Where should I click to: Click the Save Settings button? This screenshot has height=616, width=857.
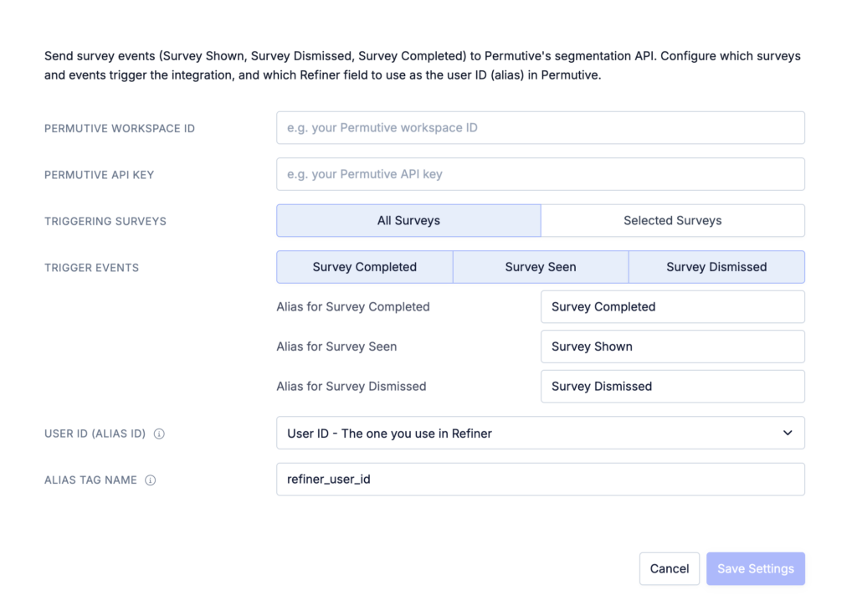(x=755, y=568)
